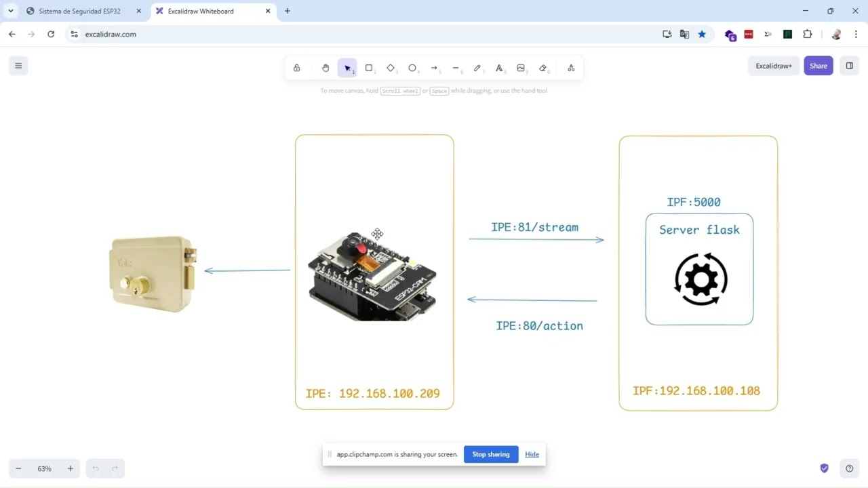Click the translate page icon
This screenshot has width=868, height=488.
[x=685, y=34]
